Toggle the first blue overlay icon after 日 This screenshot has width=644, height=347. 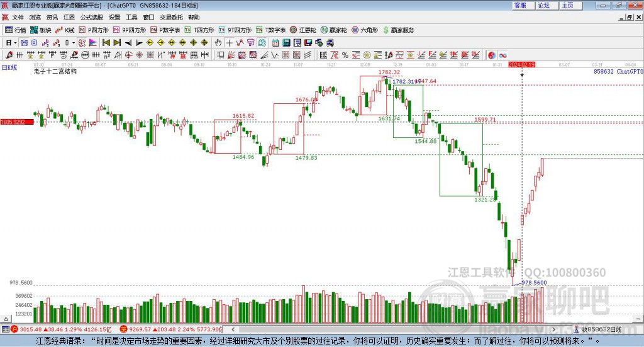24,43
